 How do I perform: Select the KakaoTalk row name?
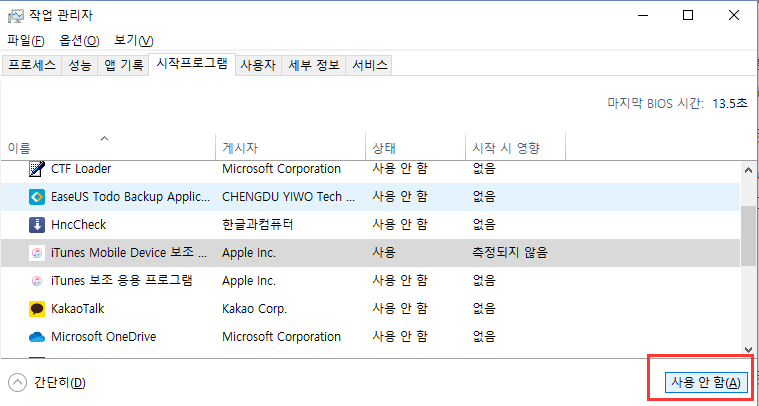coord(77,309)
